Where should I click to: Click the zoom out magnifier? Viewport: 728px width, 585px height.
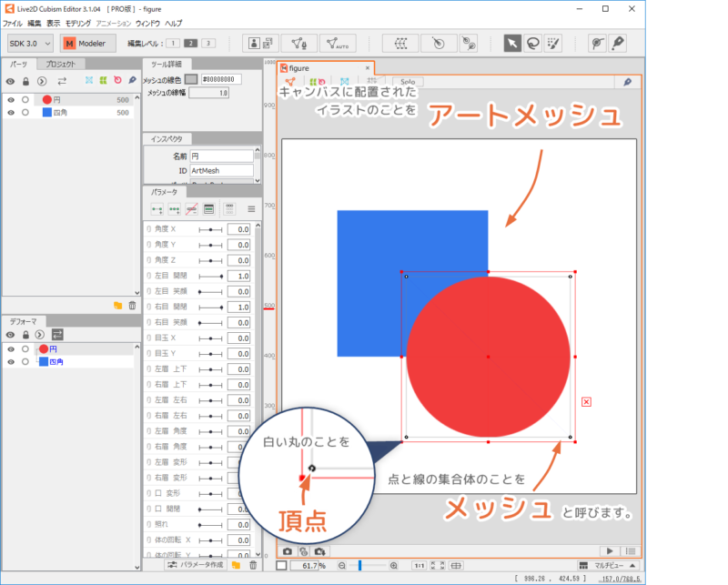point(342,566)
